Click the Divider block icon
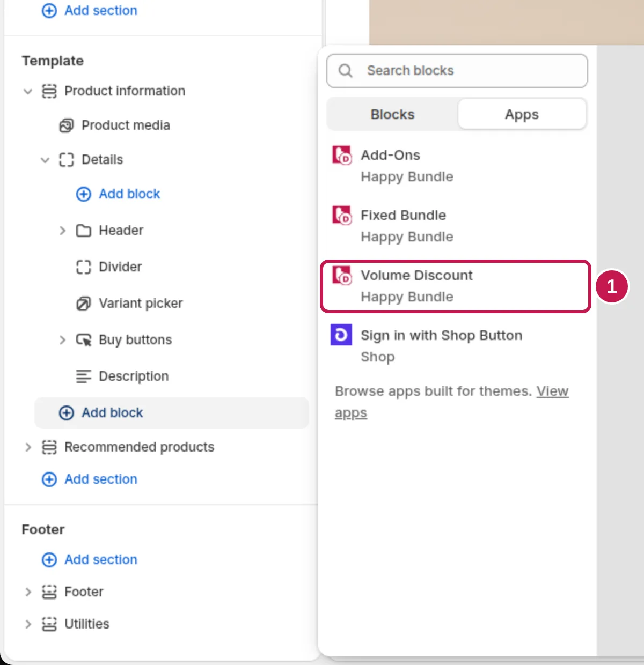 pyautogui.click(x=83, y=267)
